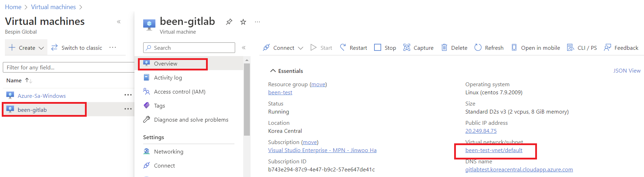Open context menu for Azure-Sa-Windows row
The image size is (644, 177).
tap(128, 95)
